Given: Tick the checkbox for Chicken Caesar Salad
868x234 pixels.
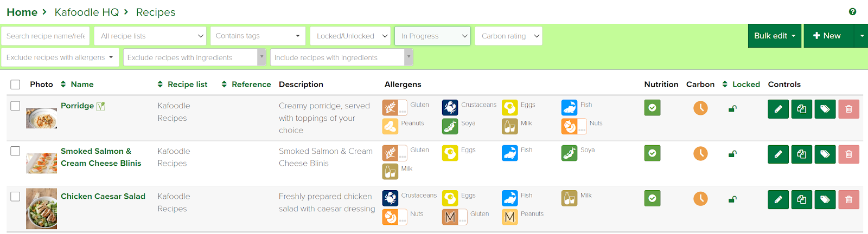Looking at the screenshot, I should 15,196.
